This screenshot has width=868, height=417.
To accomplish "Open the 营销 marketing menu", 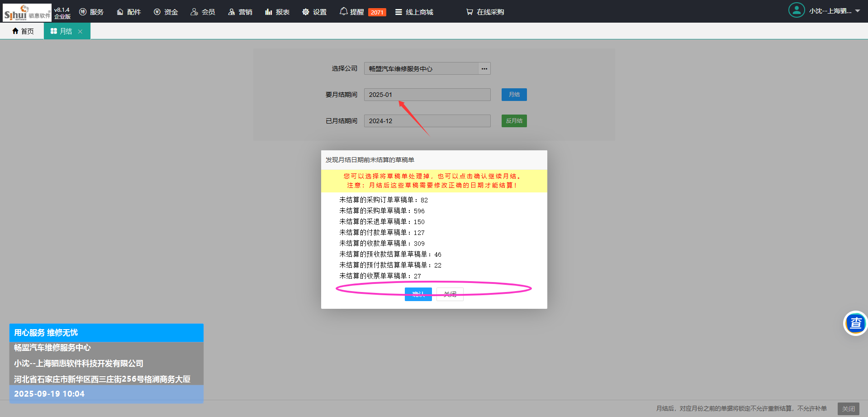I will 240,12.
